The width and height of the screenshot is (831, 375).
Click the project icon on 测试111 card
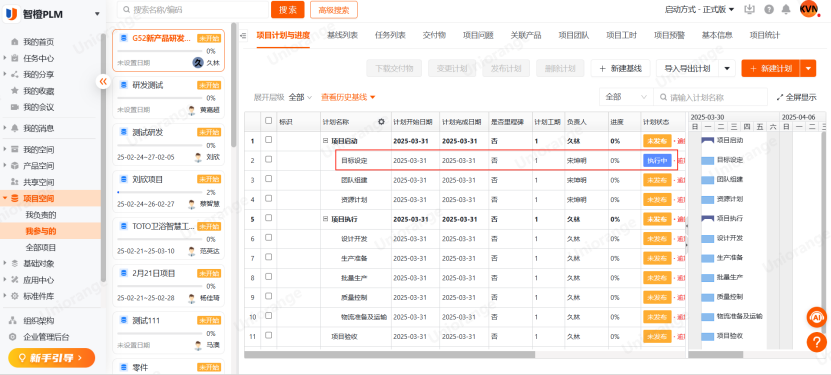tap(124, 320)
